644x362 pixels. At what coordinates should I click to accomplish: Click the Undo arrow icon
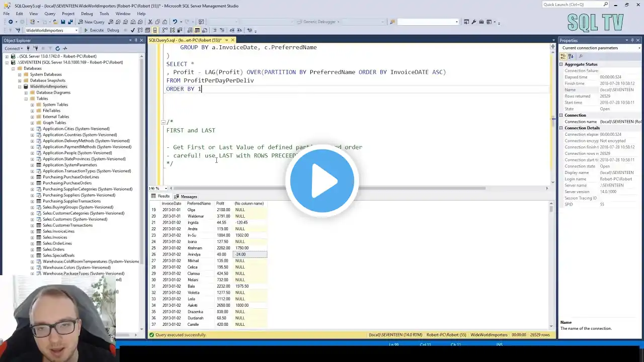tap(174, 22)
